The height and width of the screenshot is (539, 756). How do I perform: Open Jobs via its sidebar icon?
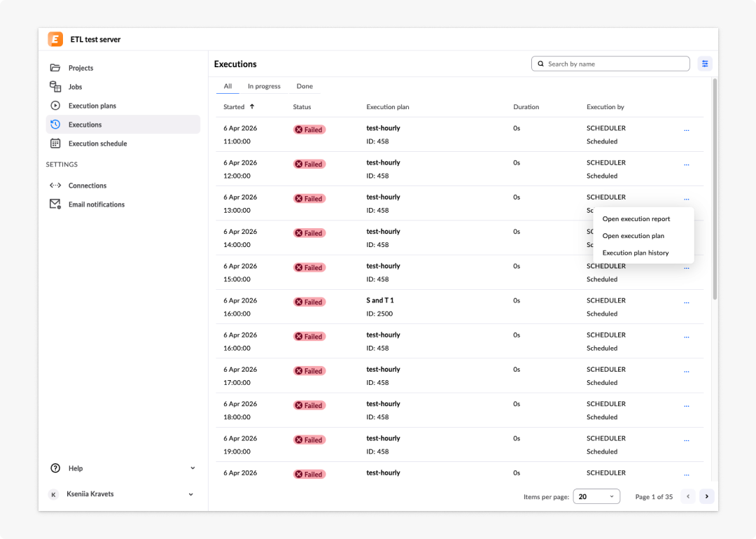(x=55, y=86)
